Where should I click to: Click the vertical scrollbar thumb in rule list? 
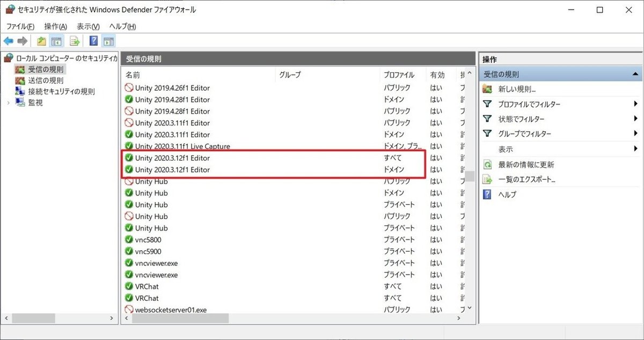pos(470,176)
